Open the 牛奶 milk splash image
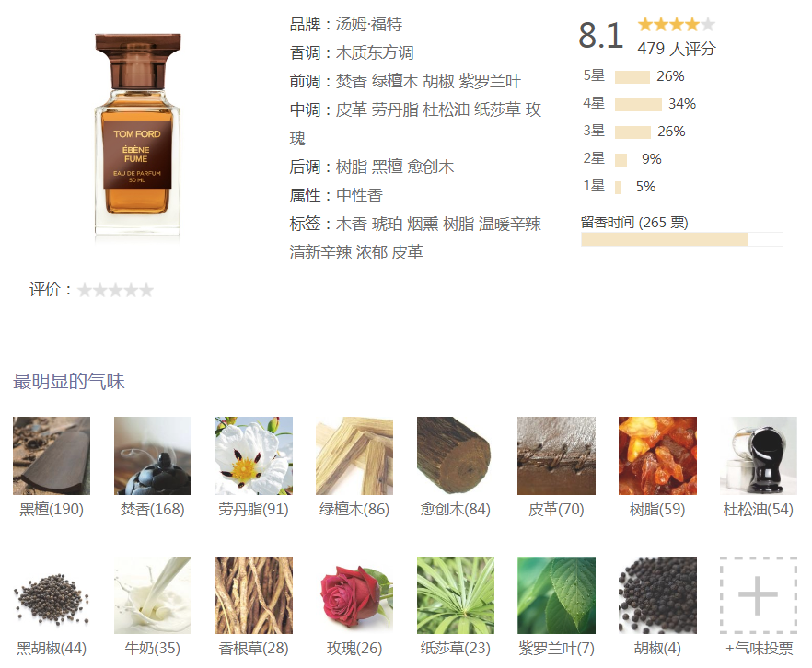Screen dimensions: 812x668 153,595
